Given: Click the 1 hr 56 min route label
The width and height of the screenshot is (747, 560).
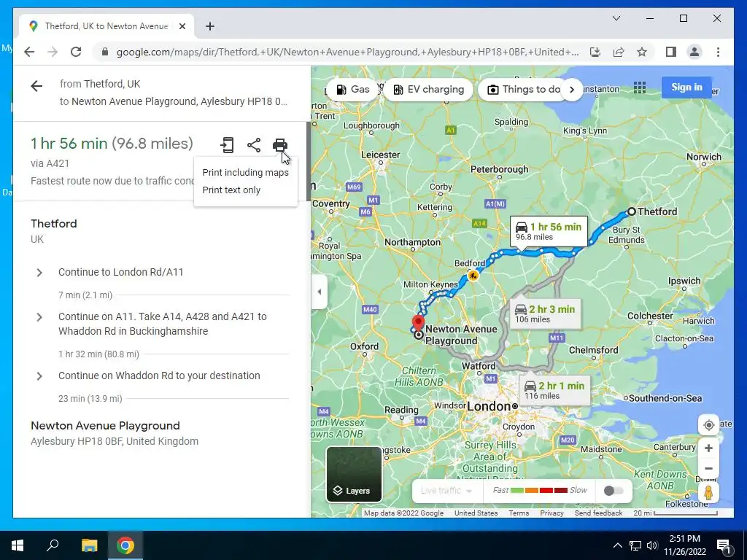Looking at the screenshot, I should pos(549,231).
